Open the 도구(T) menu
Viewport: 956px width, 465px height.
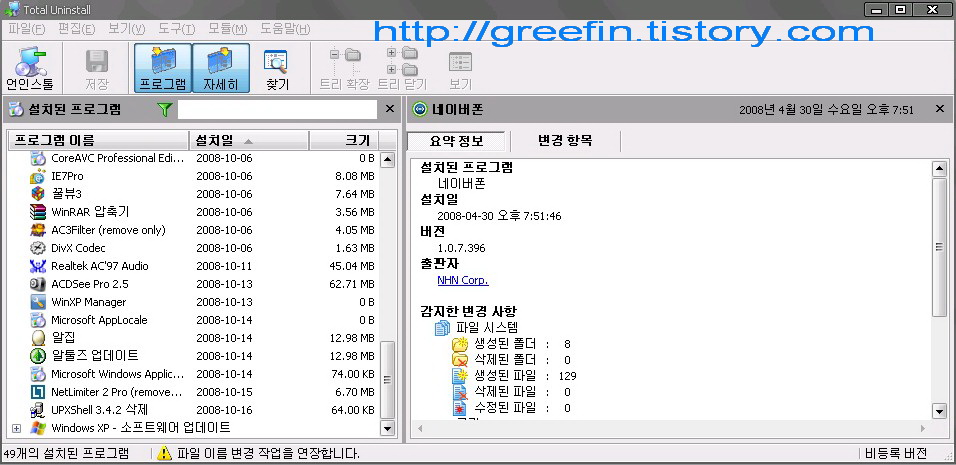click(177, 29)
